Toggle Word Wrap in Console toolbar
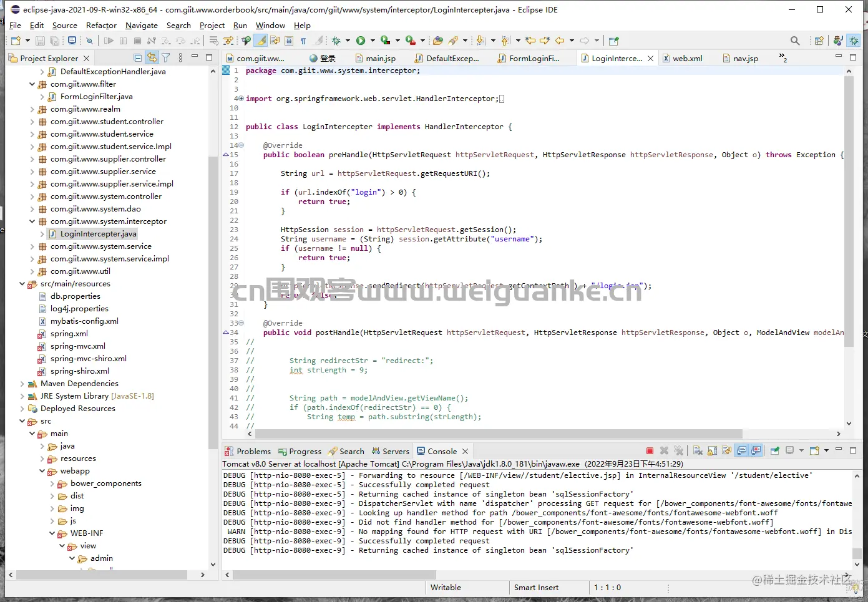The image size is (868, 602). pos(727,451)
